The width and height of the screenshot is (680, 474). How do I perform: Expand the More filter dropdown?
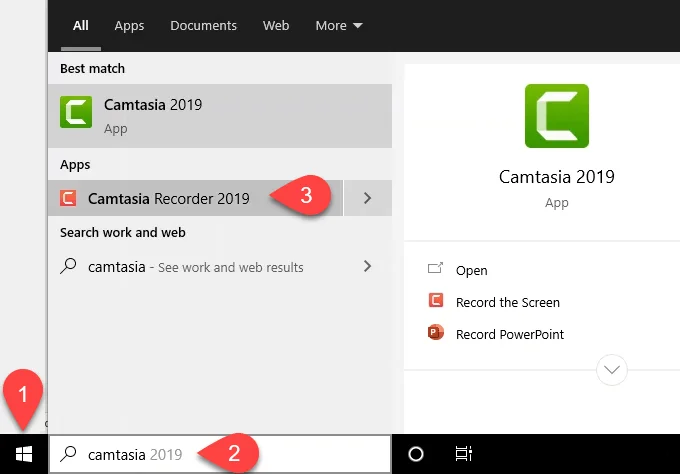coord(339,25)
